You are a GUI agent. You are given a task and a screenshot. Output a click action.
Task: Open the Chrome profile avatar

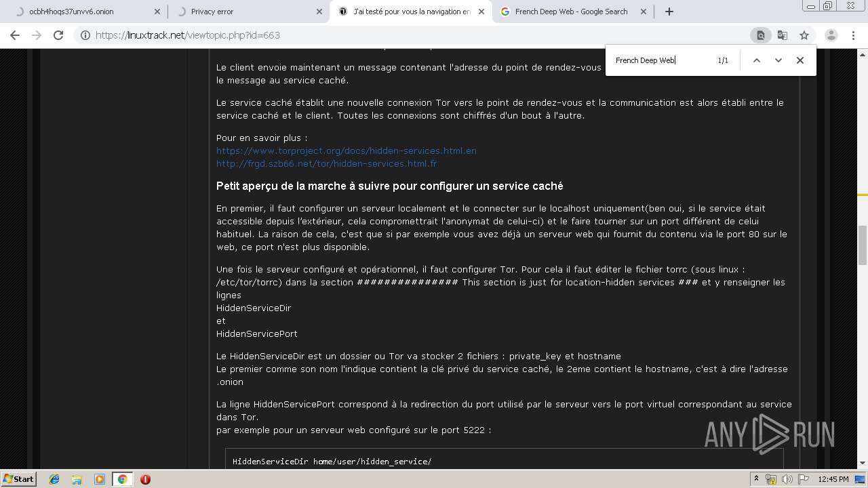click(x=831, y=35)
